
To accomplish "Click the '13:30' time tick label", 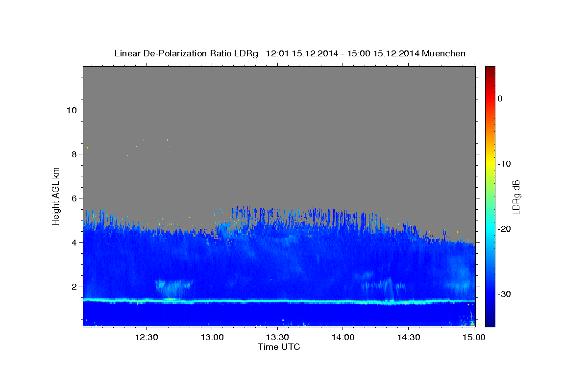I will pos(277,337).
